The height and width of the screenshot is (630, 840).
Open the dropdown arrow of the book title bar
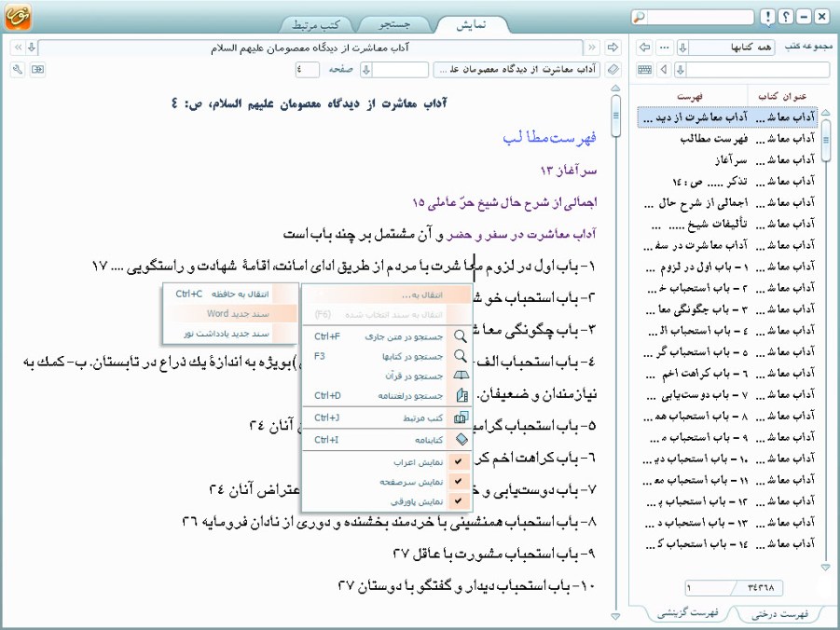tap(32, 48)
